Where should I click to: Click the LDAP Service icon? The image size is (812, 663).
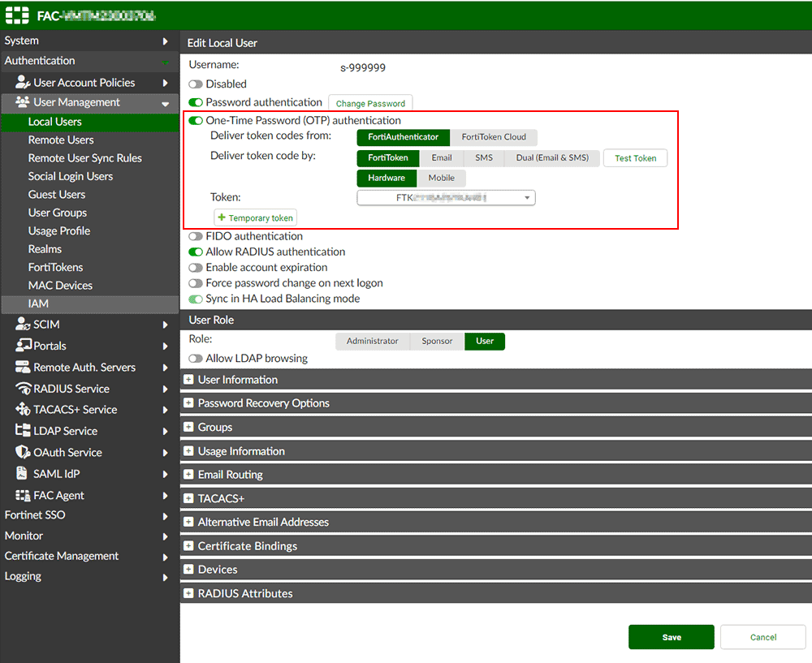[23, 430]
